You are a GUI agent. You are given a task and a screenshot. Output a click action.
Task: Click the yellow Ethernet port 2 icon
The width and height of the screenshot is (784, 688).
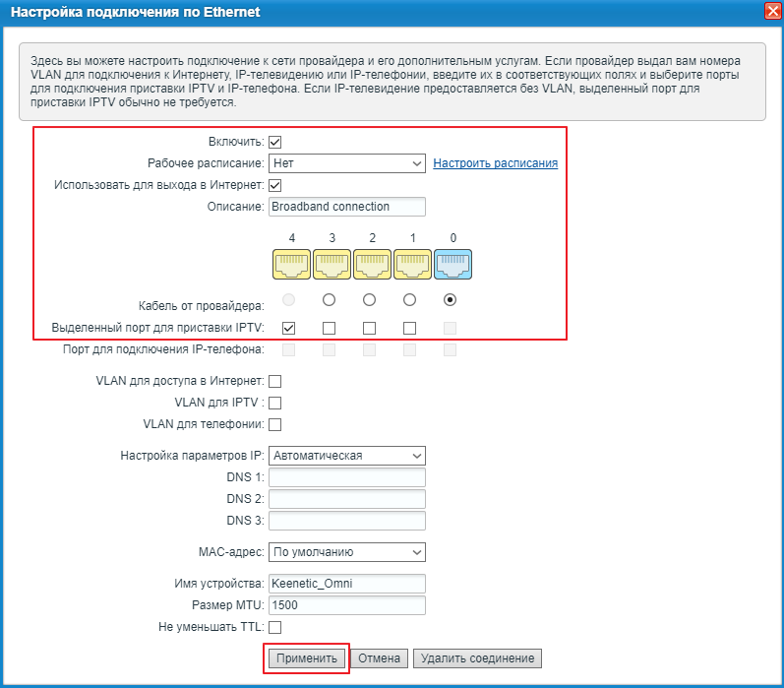click(x=372, y=265)
